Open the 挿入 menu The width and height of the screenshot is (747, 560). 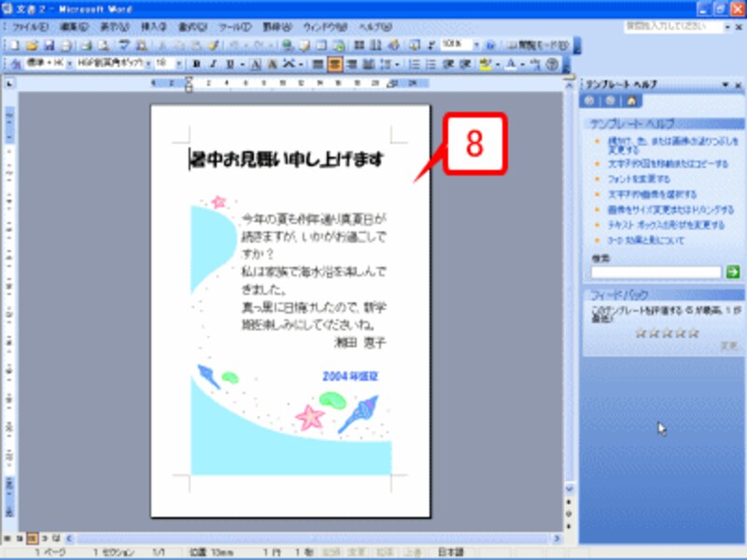coord(151,27)
